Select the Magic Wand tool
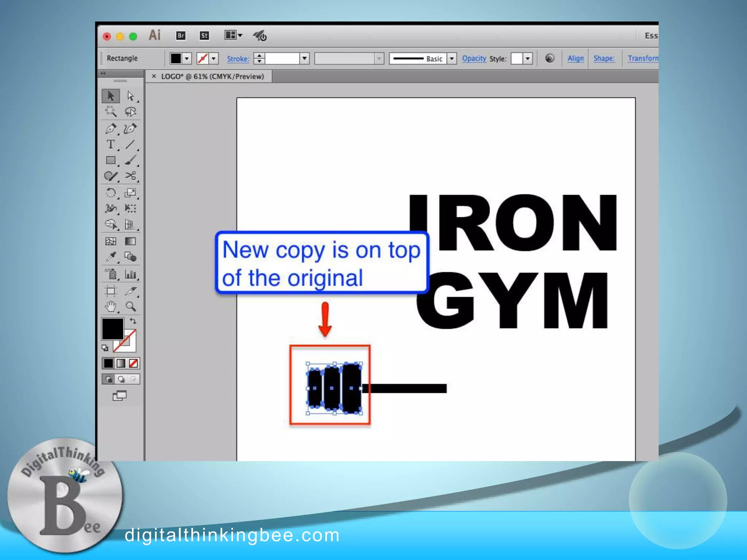This screenshot has width=747, height=560. 111,112
